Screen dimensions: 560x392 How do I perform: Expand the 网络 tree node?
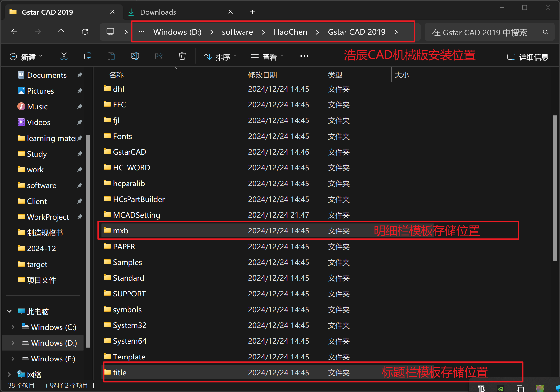[9, 374]
